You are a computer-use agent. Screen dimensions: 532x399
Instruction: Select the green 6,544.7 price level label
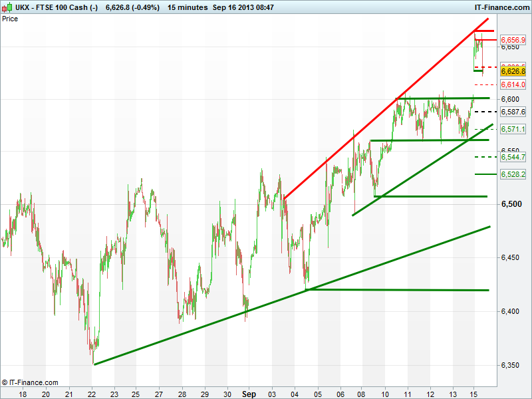click(x=513, y=157)
